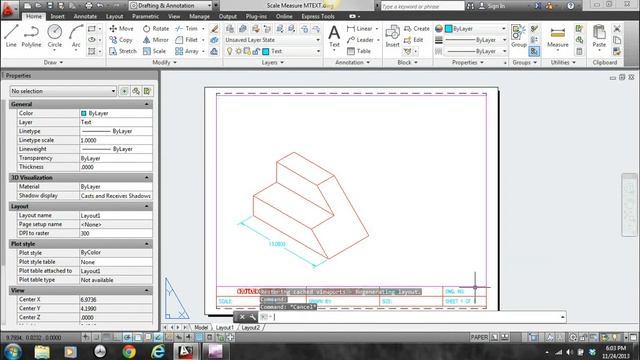
Task: Open the No selection dropdown
Action: point(63,91)
